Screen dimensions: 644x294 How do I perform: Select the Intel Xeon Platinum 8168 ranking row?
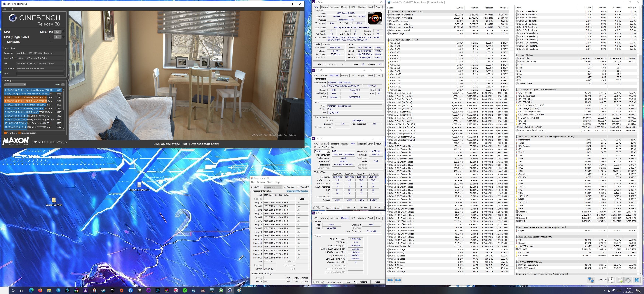(x=33, y=90)
